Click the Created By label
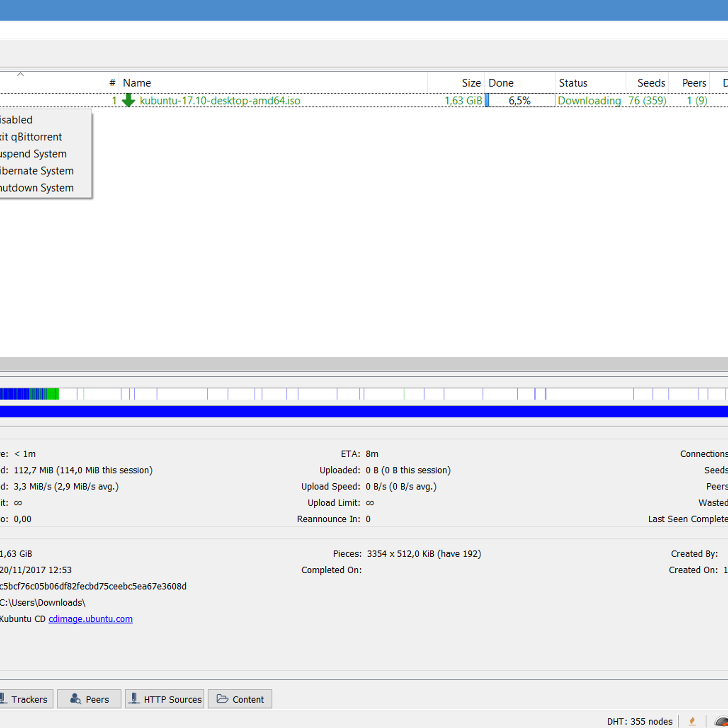This screenshot has height=728, width=728. [694, 554]
